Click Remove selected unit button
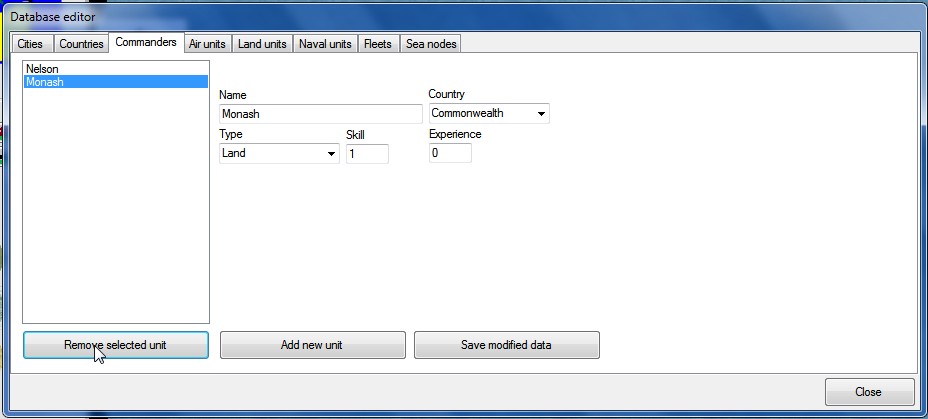The image size is (928, 419). coord(115,345)
